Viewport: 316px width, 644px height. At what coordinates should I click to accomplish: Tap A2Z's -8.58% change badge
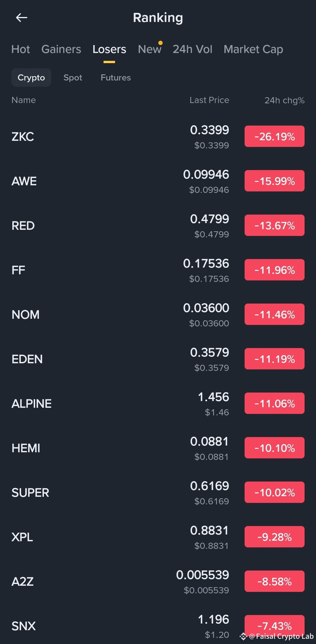(x=274, y=581)
